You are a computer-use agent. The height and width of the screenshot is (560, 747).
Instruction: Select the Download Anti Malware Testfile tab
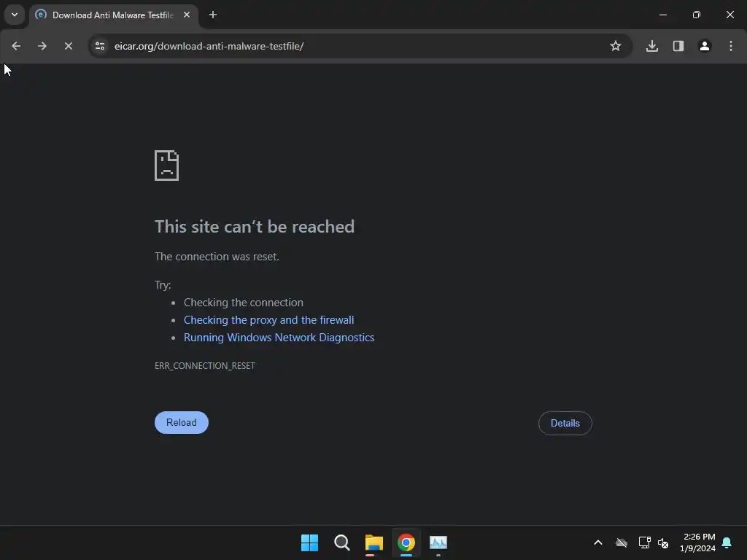pyautogui.click(x=112, y=15)
